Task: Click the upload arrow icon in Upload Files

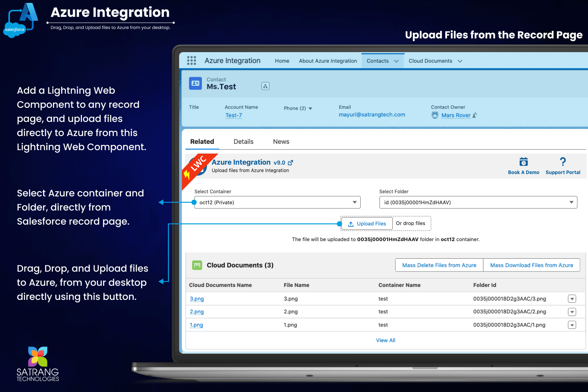Action: click(x=351, y=224)
